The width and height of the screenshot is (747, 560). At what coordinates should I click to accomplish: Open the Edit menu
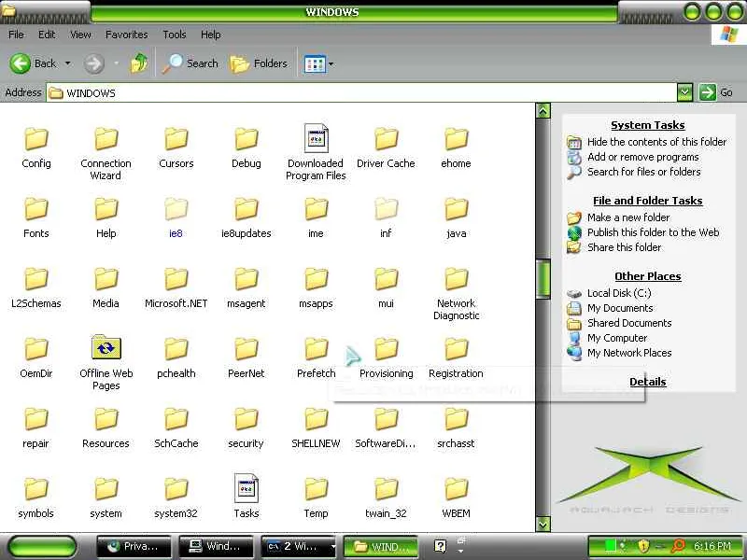(x=47, y=35)
